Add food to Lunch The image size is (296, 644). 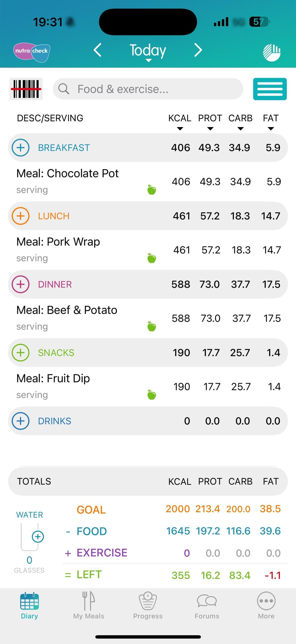coord(21,216)
